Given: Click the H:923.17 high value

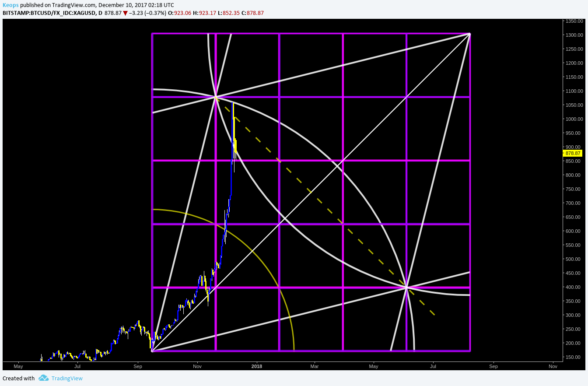Looking at the screenshot, I should [205, 13].
